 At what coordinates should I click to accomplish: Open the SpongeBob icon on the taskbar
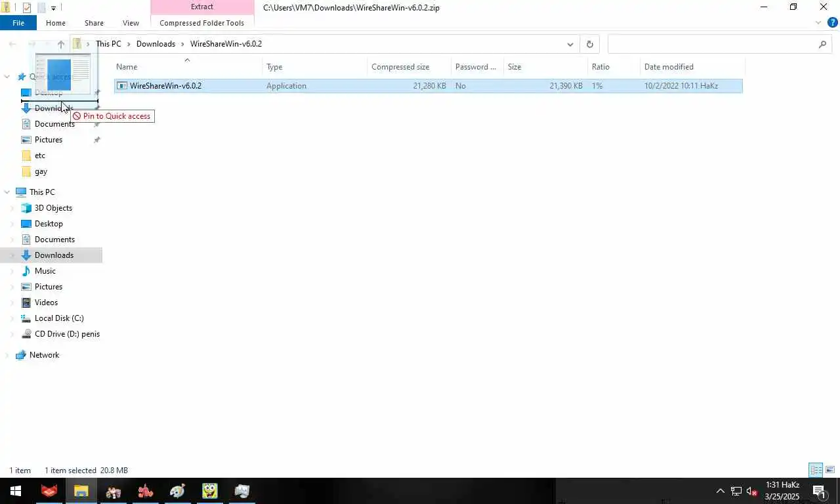210,491
